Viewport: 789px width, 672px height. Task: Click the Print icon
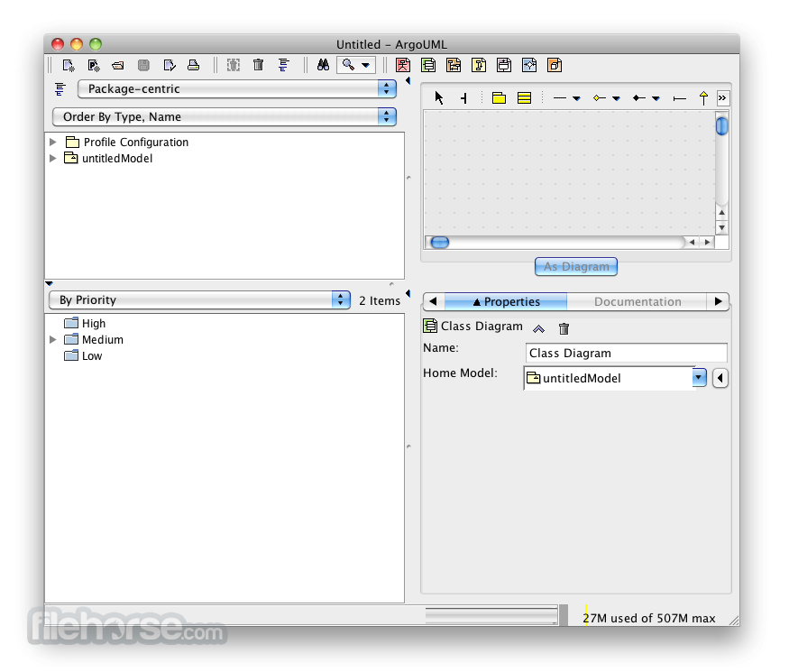[x=194, y=66]
